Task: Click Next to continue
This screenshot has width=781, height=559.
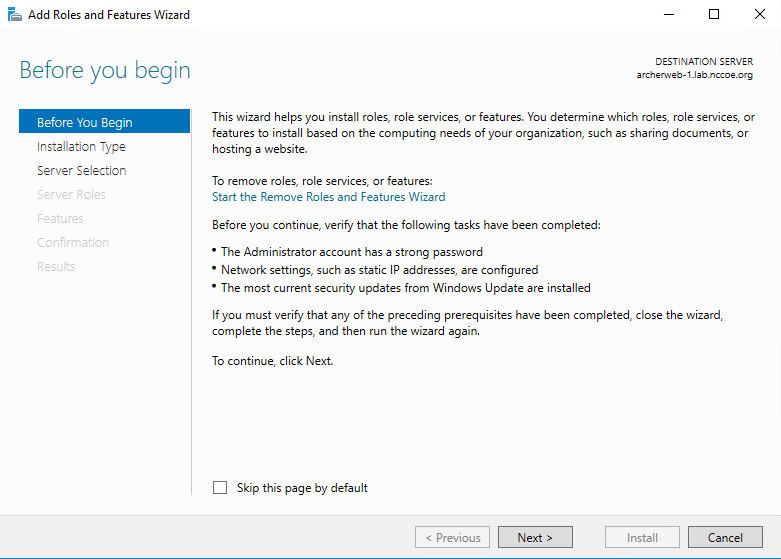Action: (x=535, y=537)
